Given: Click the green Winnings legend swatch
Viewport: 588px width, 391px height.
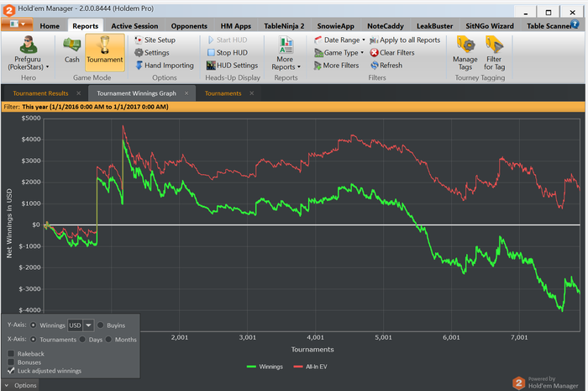Looking at the screenshot, I should (251, 367).
